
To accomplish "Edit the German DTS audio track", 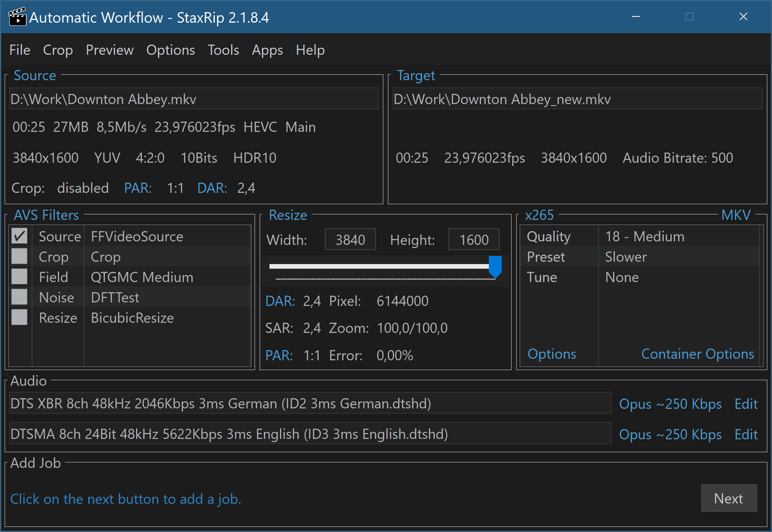I will pos(746,404).
